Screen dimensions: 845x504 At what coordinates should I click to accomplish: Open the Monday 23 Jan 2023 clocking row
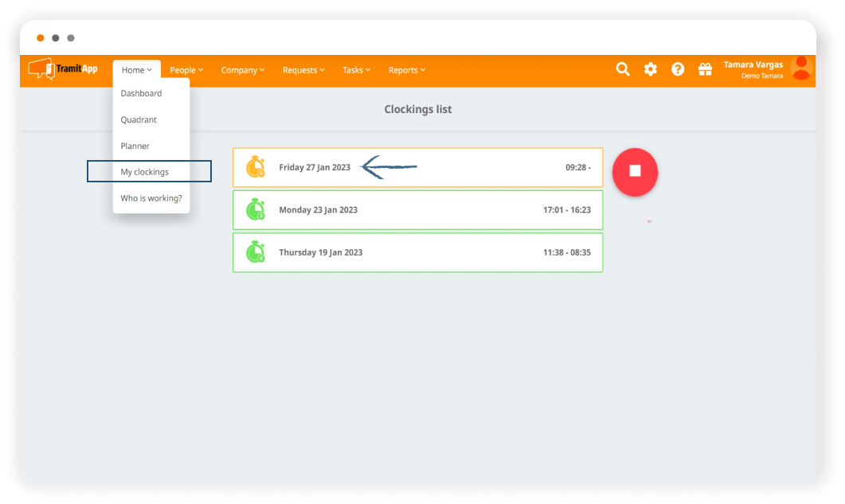[417, 210]
